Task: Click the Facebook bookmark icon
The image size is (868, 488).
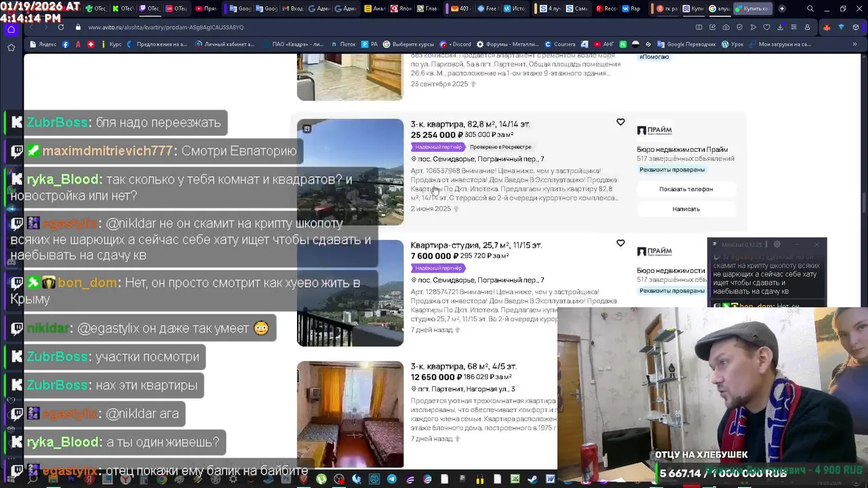Action: point(66,44)
